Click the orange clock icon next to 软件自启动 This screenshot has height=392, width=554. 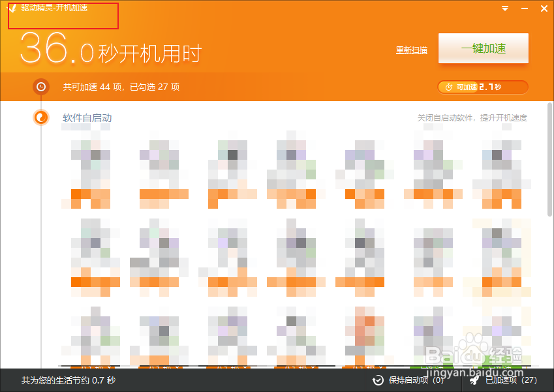(40, 118)
